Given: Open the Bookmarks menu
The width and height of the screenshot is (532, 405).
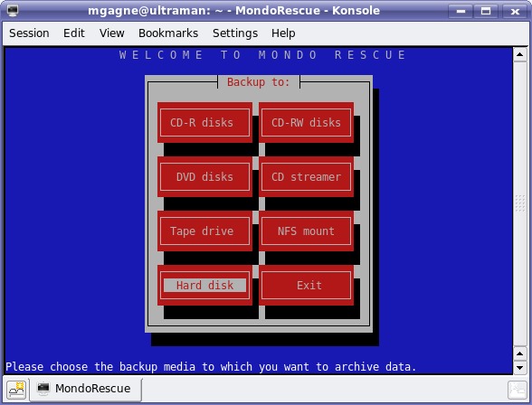Looking at the screenshot, I should pyautogui.click(x=168, y=33).
